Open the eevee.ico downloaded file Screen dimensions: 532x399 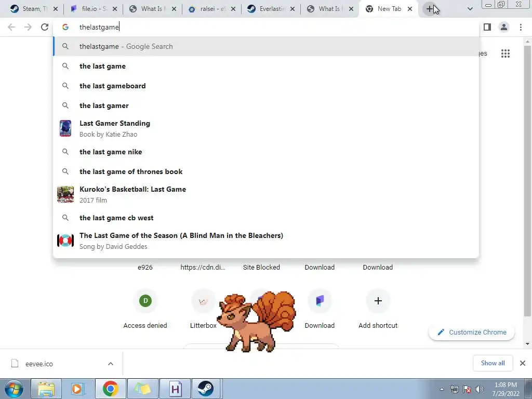pos(39,364)
